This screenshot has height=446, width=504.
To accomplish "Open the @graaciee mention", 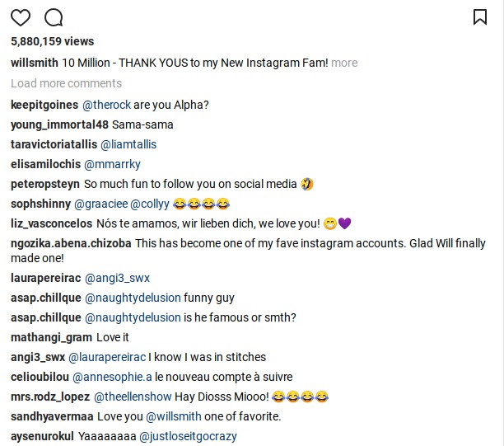I will point(101,204).
